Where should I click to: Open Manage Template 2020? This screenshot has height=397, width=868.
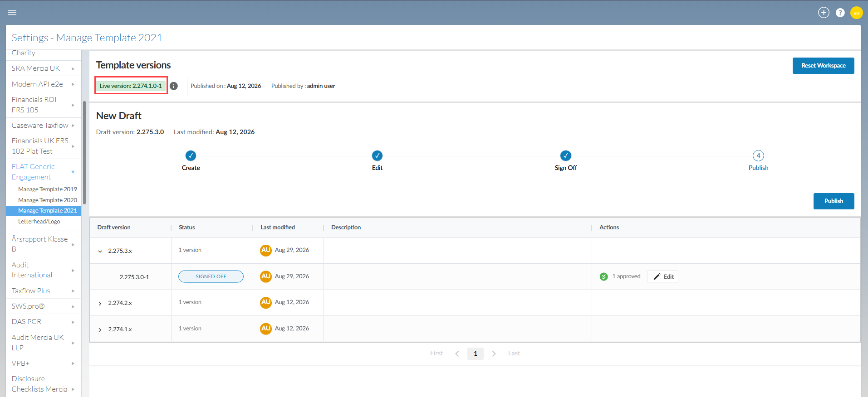pyautogui.click(x=48, y=200)
